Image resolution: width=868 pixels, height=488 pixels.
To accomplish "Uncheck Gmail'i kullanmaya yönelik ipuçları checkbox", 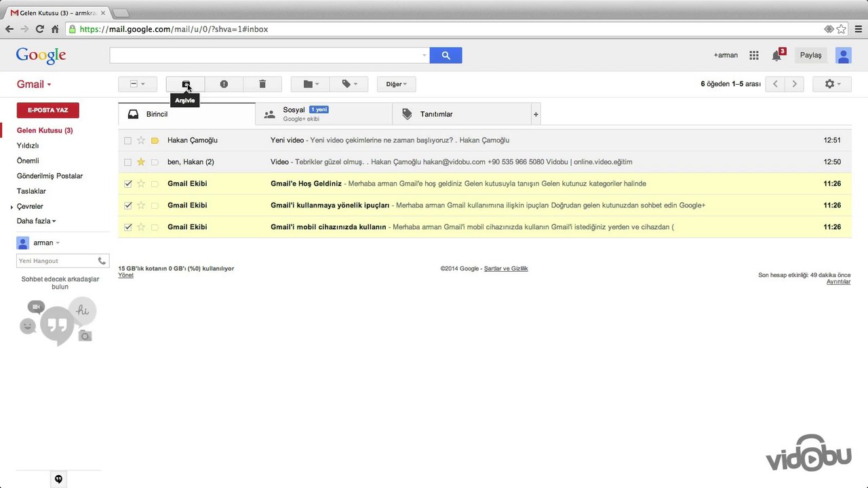I will (x=127, y=205).
